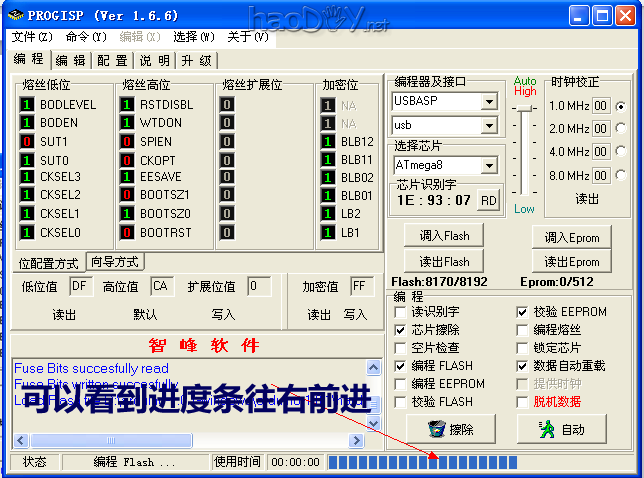
Task: Open the ATmega8 chip selection dropdown
Action: point(489,165)
